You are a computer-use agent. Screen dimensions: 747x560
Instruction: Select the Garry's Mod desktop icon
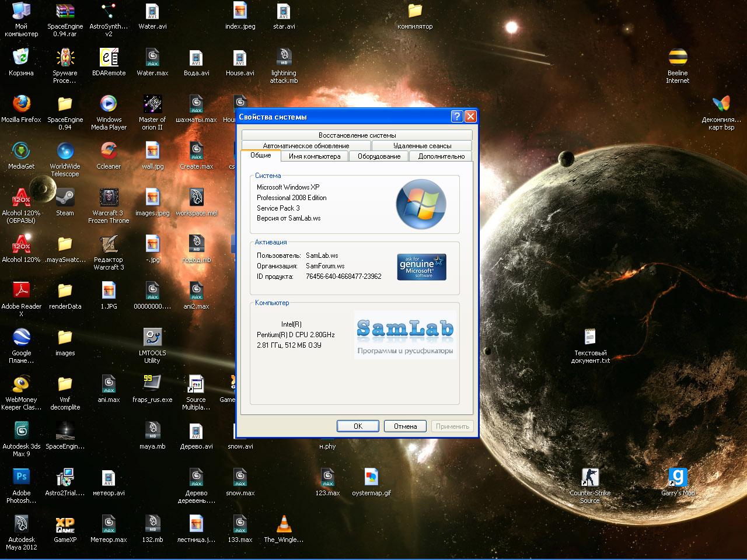(x=678, y=477)
